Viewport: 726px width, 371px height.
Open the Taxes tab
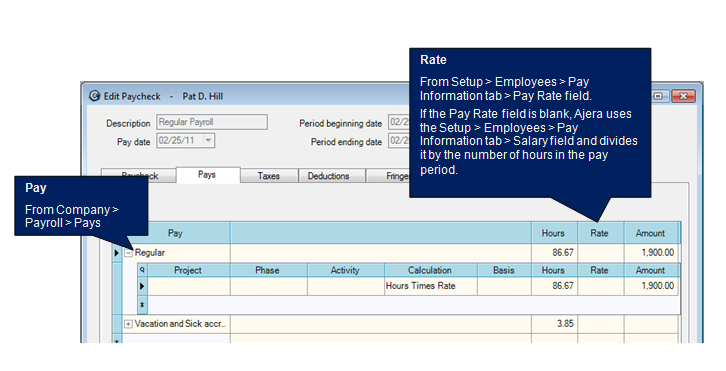click(269, 176)
